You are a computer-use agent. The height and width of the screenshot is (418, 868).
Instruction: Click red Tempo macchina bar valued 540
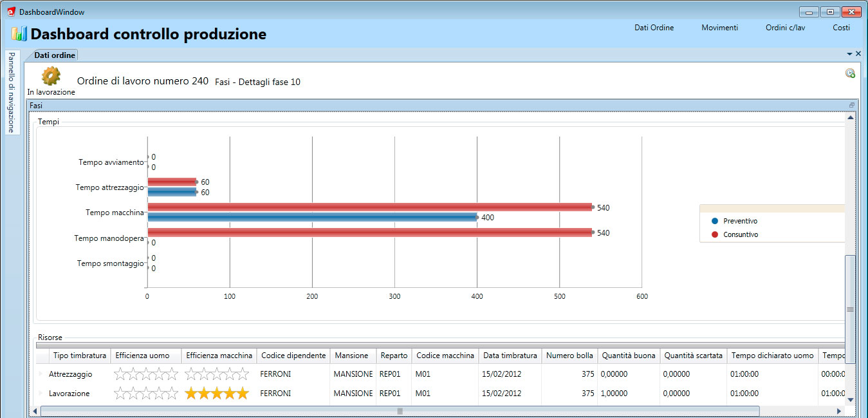pos(369,207)
